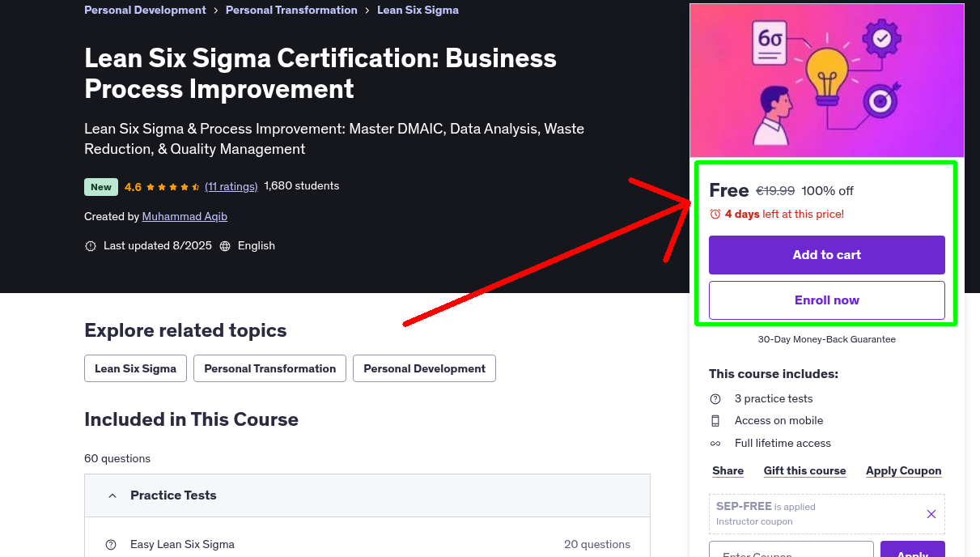Screen dimensions: 980x557
Task: Click the New badge
Action: (101, 187)
